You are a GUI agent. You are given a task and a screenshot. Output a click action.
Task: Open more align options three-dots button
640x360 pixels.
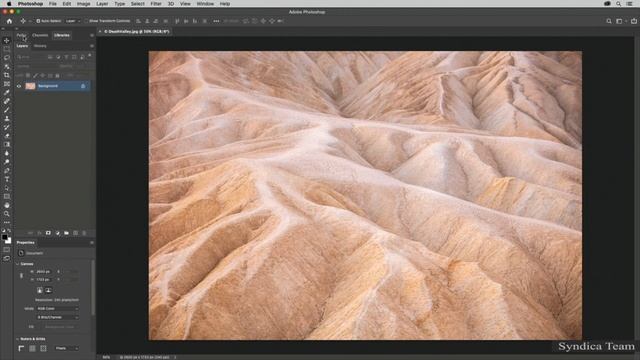(216, 21)
